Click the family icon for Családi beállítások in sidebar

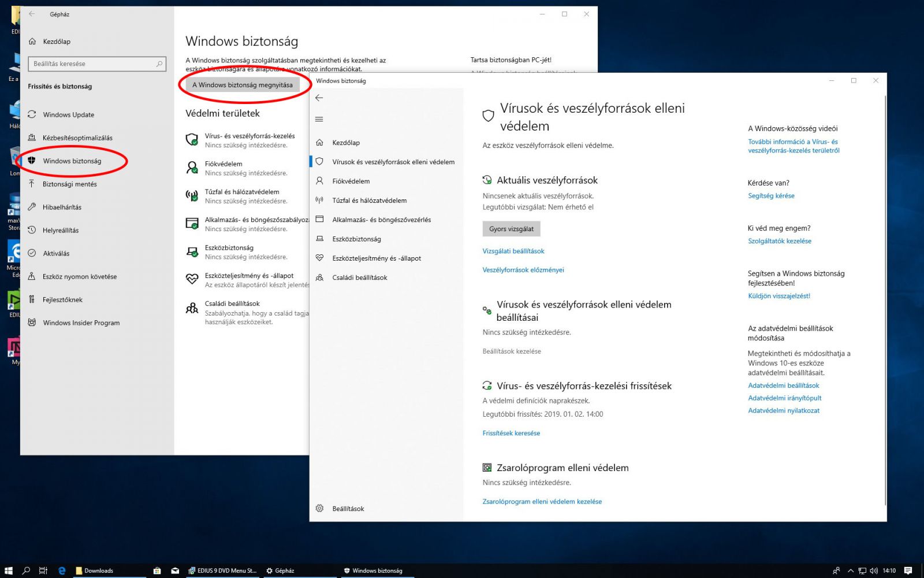click(319, 277)
